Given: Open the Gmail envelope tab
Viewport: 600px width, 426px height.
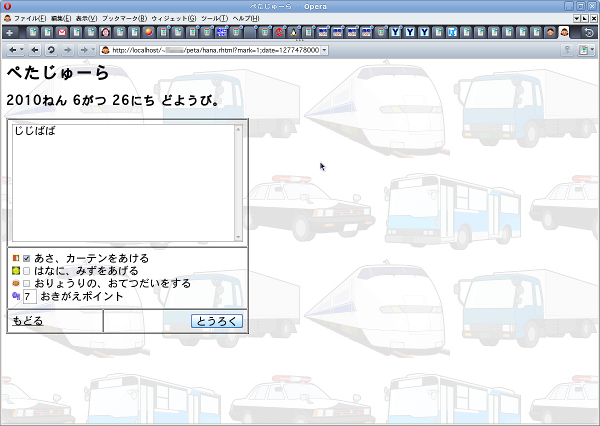Looking at the screenshot, I should click(x=62, y=33).
